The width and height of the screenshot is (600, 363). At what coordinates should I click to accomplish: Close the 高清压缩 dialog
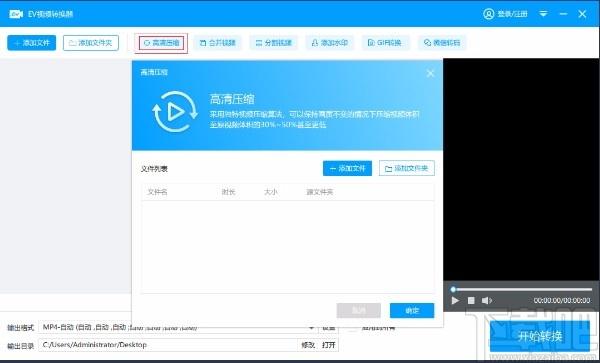coord(430,73)
